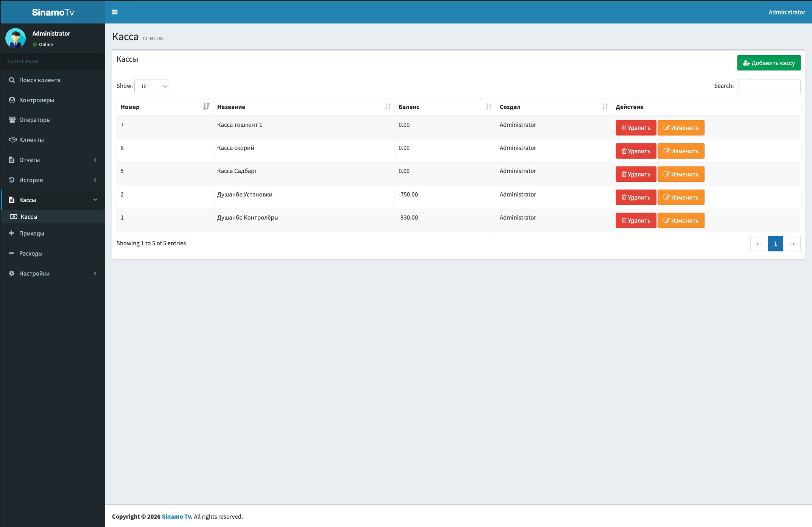Viewport: 812px width, 527px height.
Task: Click the history clock icon beside История
Action: pyautogui.click(x=12, y=180)
